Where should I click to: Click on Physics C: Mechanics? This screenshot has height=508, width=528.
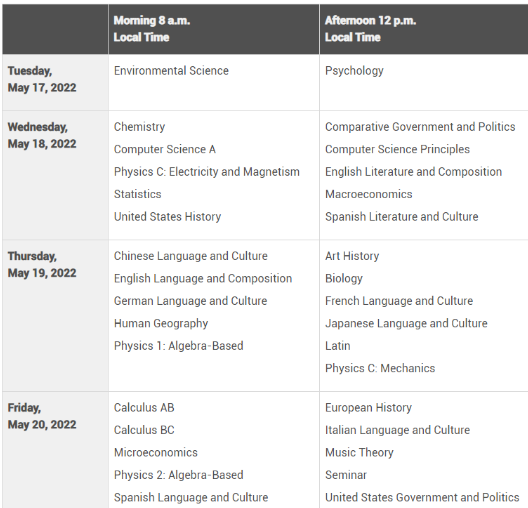380,368
